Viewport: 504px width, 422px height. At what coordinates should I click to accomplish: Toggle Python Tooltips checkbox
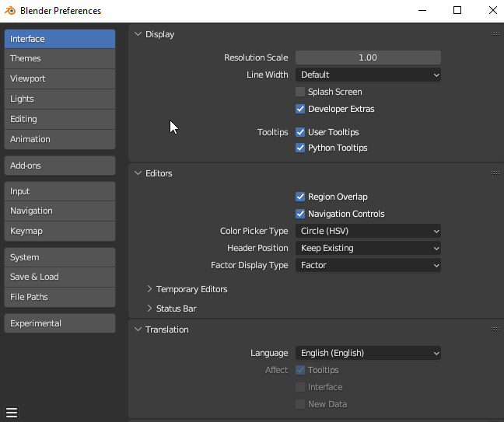tap(300, 148)
